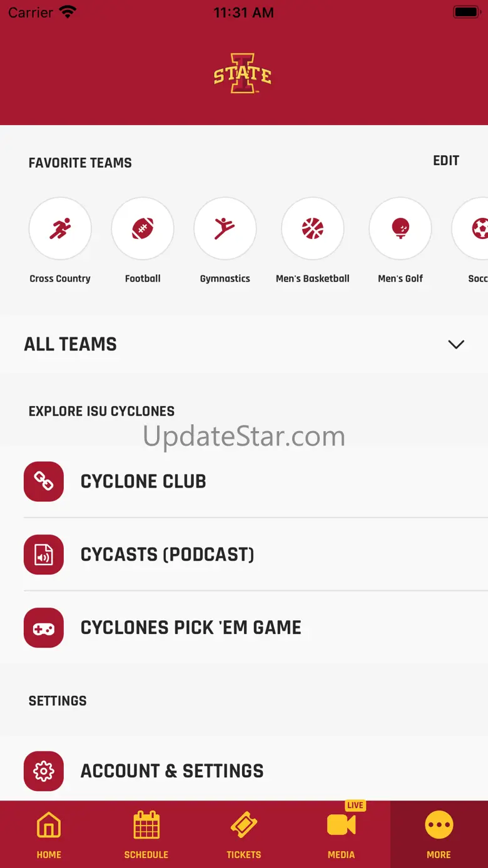Image resolution: width=488 pixels, height=868 pixels.
Task: Choose the Men's Basketball icon
Action: (313, 229)
